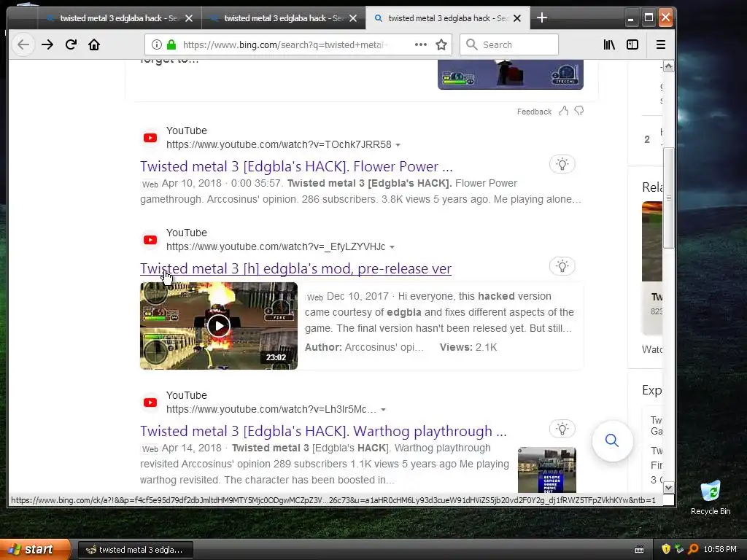Click YouTube icon of the Flower Power result

[150, 138]
